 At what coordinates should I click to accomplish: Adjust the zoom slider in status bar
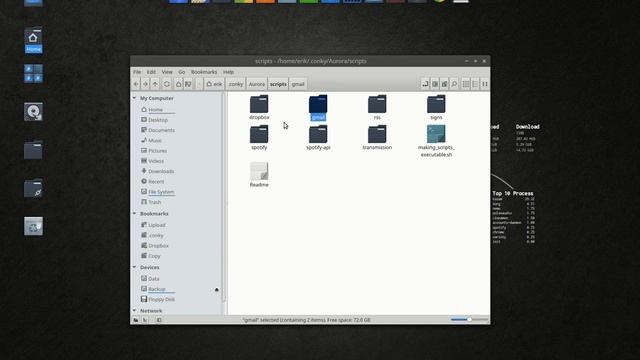pyautogui.click(x=469, y=320)
